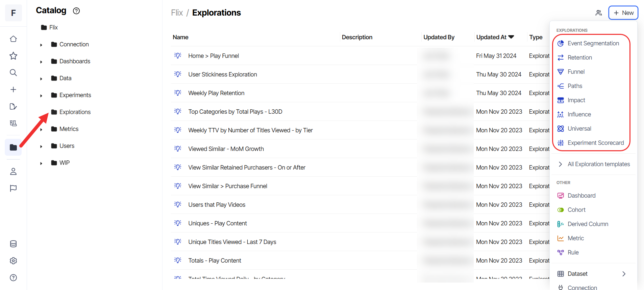Click the share users icon near New
The image size is (644, 290).
coord(599,13)
